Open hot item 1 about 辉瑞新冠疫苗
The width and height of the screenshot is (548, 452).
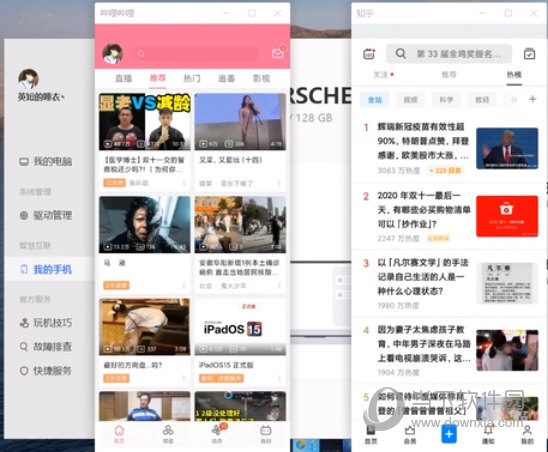tap(449, 148)
